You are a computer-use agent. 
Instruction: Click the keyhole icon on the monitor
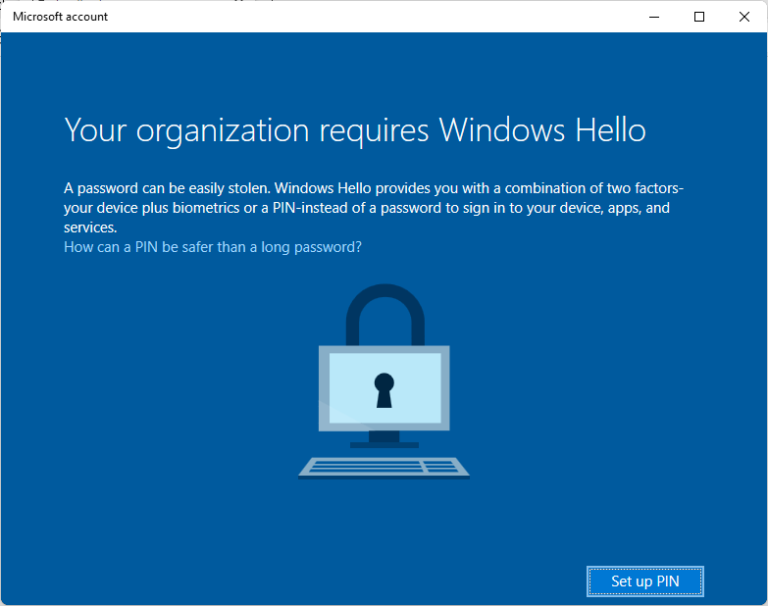(384, 389)
